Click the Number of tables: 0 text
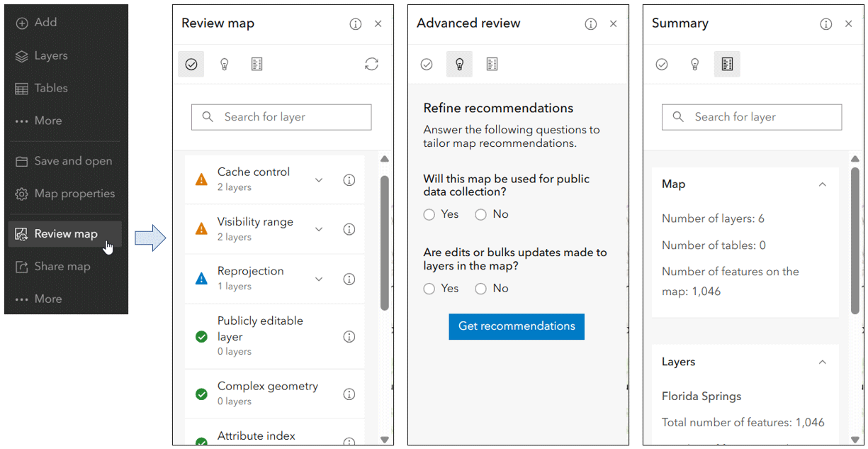This screenshot has height=449, width=868. 714,245
